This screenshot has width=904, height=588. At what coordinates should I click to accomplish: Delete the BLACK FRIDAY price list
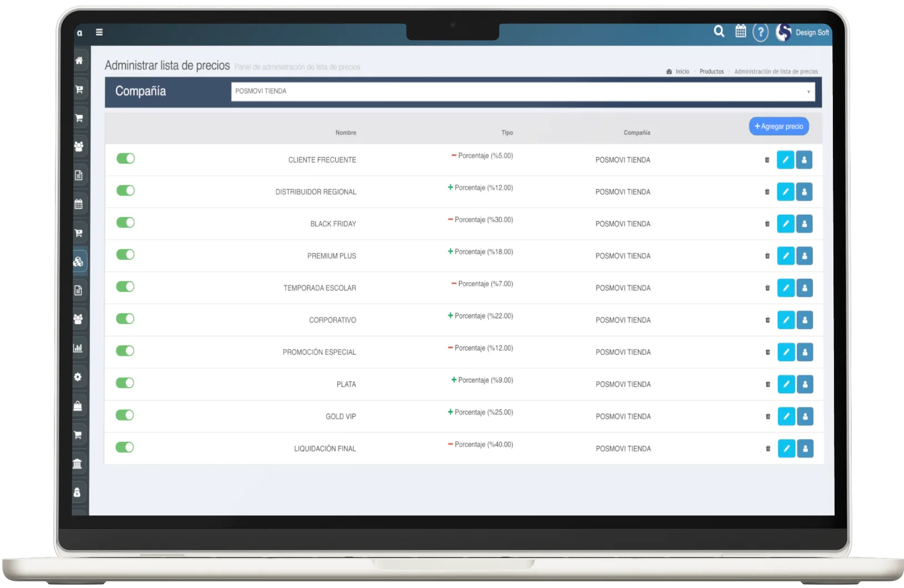pos(767,224)
